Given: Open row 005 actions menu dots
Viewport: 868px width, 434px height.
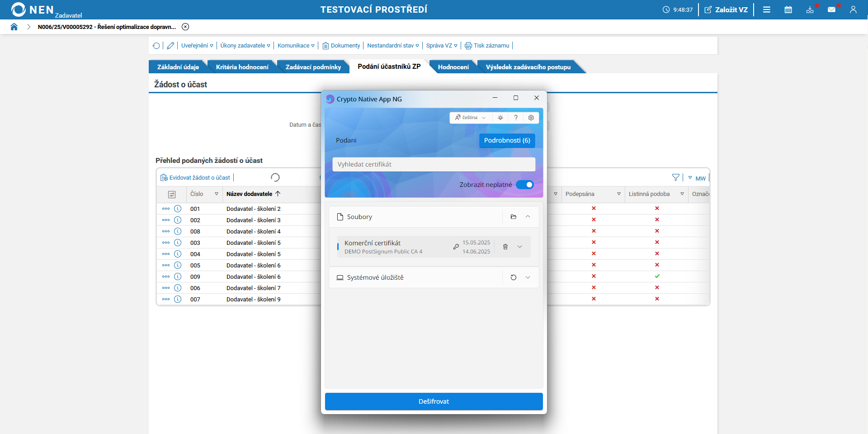Looking at the screenshot, I should [166, 266].
